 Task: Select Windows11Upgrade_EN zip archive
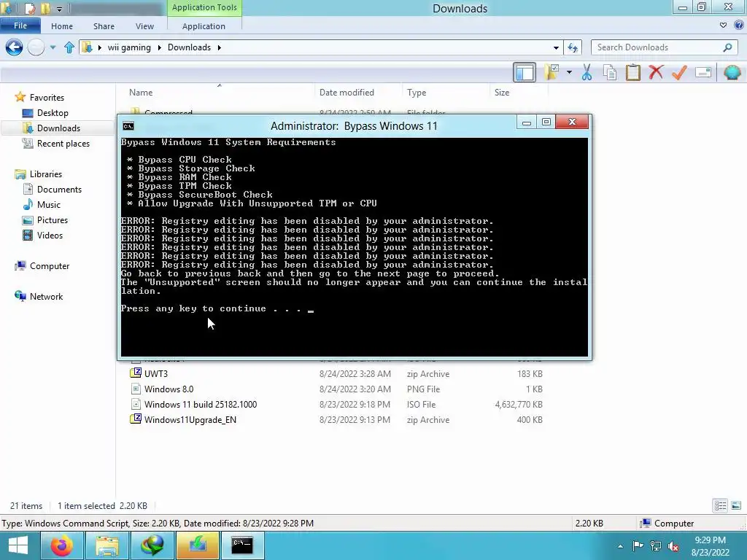coord(190,419)
